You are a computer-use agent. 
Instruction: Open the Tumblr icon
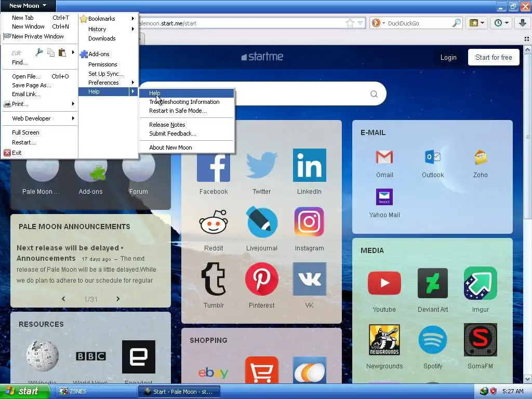[x=214, y=279]
